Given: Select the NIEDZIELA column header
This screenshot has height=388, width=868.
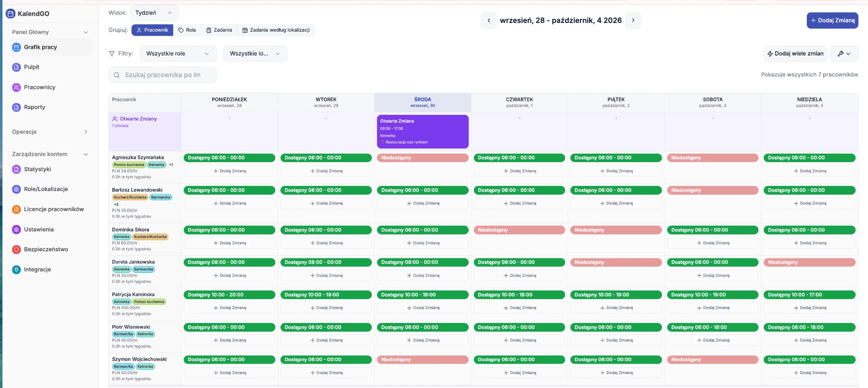Looking at the screenshot, I should pos(809,102).
